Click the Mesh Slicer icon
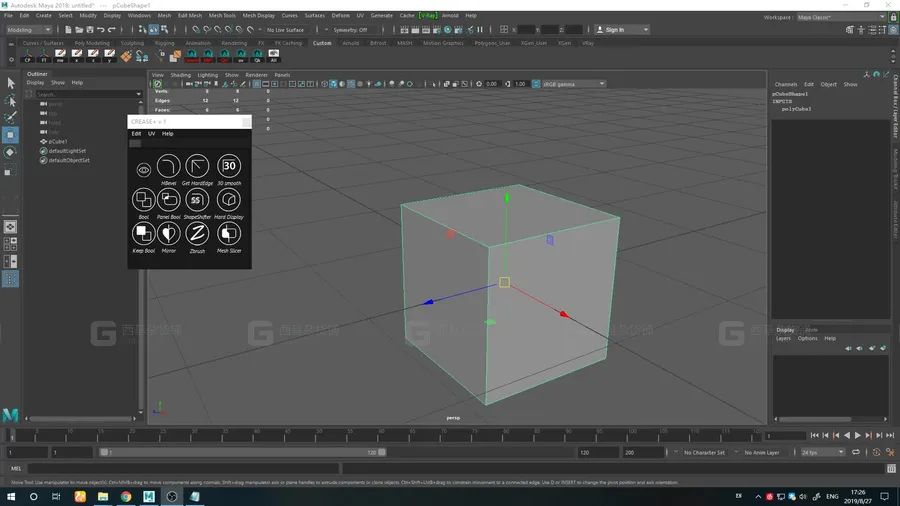The height and width of the screenshot is (506, 900). (229, 233)
